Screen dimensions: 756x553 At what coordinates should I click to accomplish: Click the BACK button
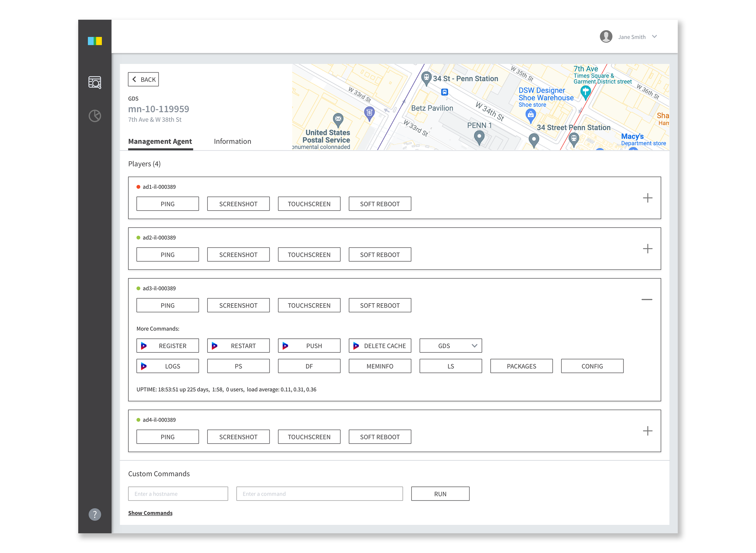(x=143, y=79)
